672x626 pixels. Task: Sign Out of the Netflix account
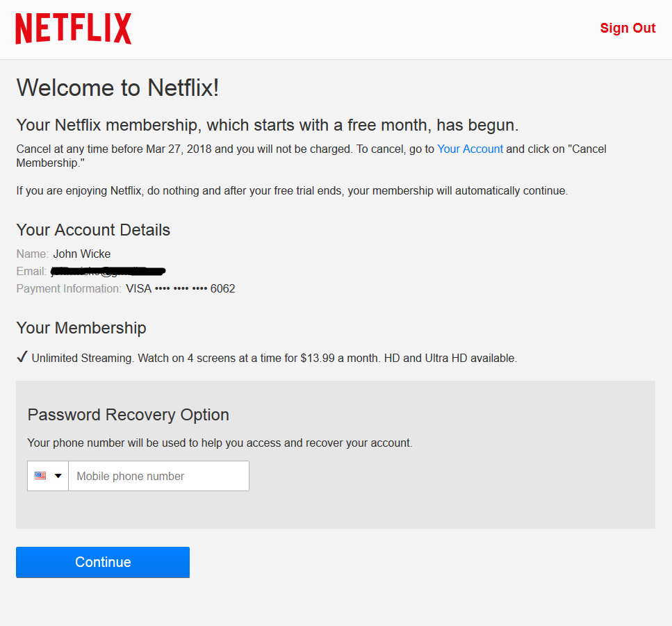pyautogui.click(x=628, y=28)
